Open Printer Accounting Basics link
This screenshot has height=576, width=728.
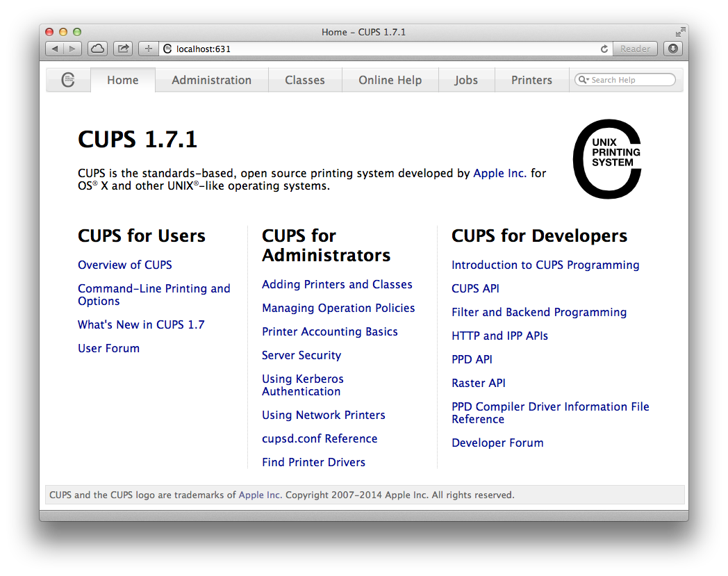pyautogui.click(x=330, y=331)
